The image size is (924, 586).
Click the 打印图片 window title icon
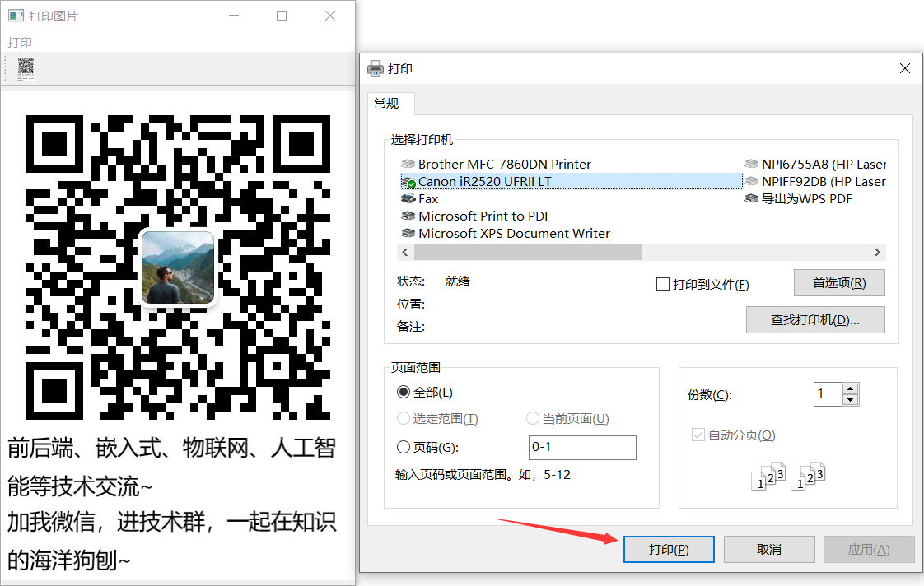pos(16,16)
